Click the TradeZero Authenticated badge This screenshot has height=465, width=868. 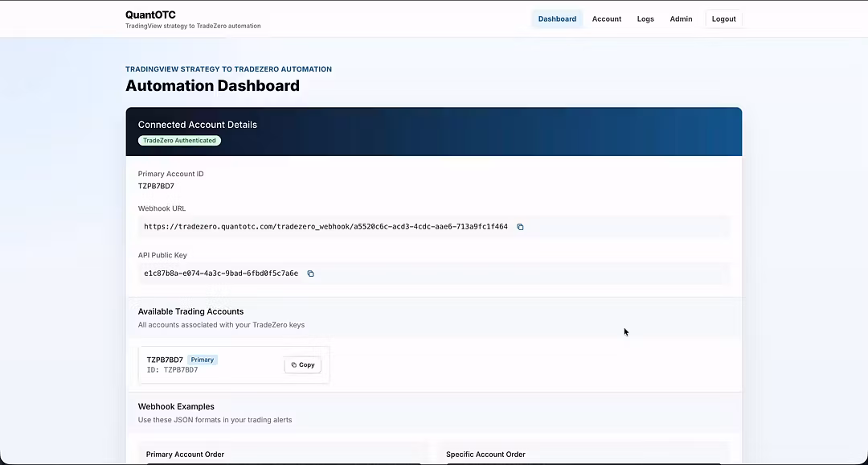179,140
